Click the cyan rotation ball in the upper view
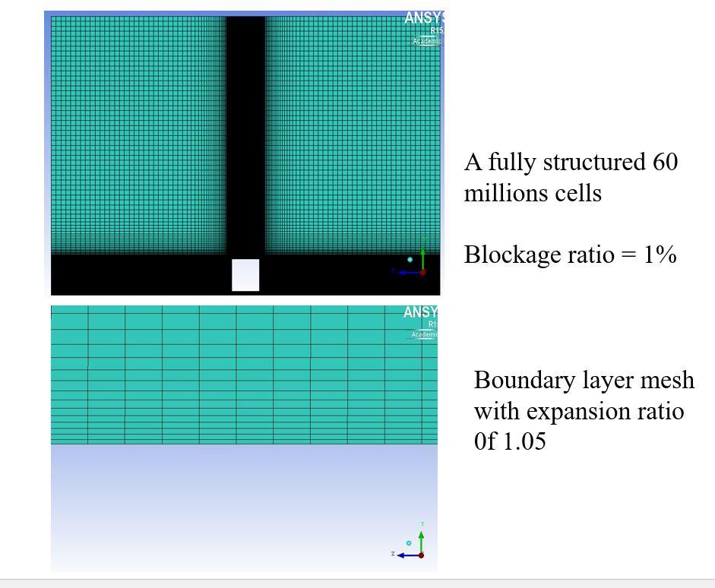Image resolution: width=715 pixels, height=588 pixels. [410, 260]
